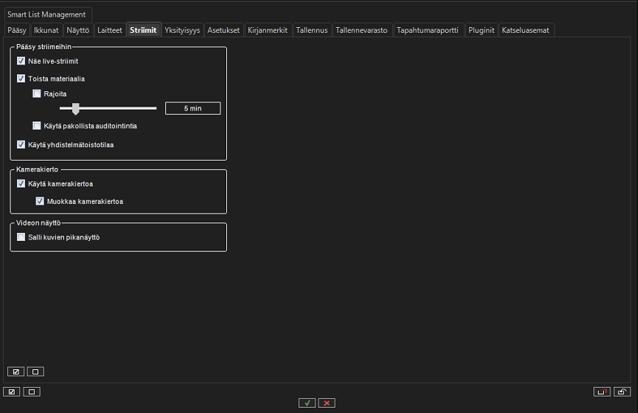
Task: Go to the Asetukset tab
Action: click(223, 30)
